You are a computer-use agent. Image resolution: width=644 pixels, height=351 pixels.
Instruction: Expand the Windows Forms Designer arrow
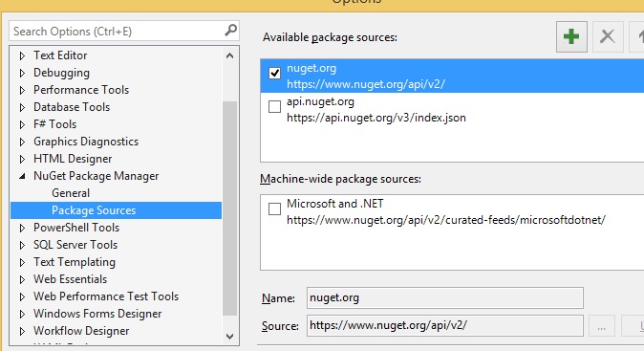point(22,314)
